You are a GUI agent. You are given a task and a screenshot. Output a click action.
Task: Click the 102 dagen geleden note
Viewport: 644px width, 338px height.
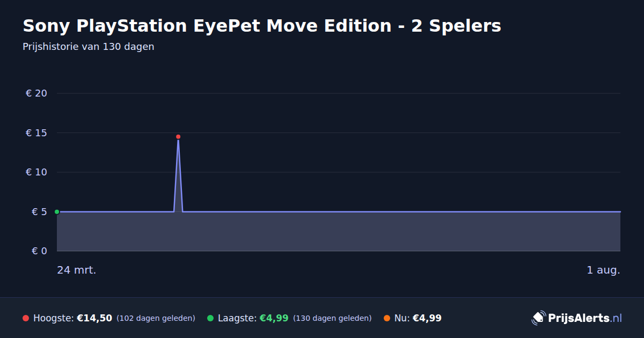(156, 318)
